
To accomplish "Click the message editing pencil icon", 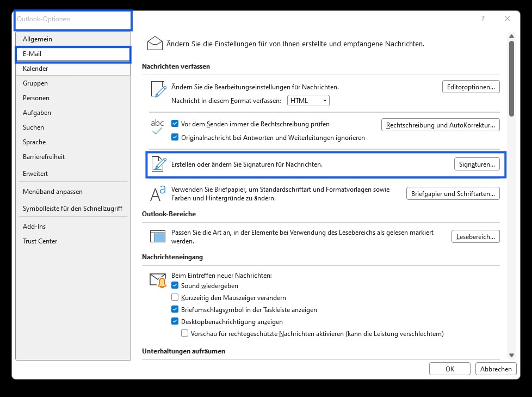I will point(158,89).
